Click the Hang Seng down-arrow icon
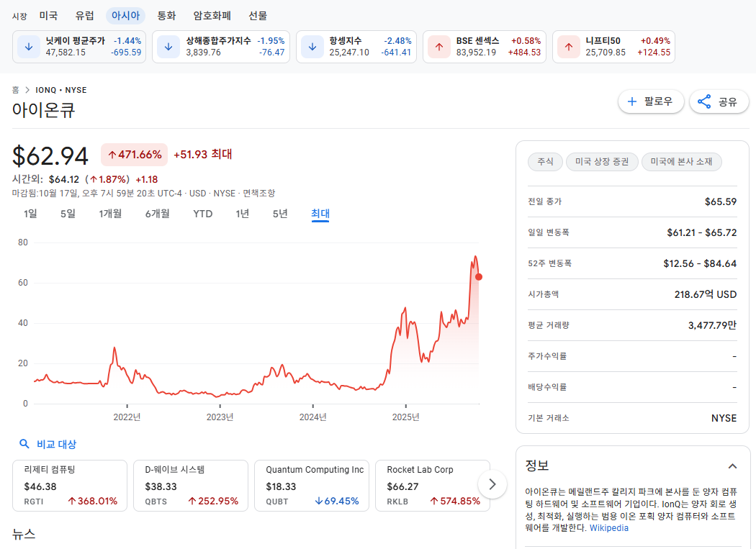This screenshot has width=756, height=549. pos(312,47)
